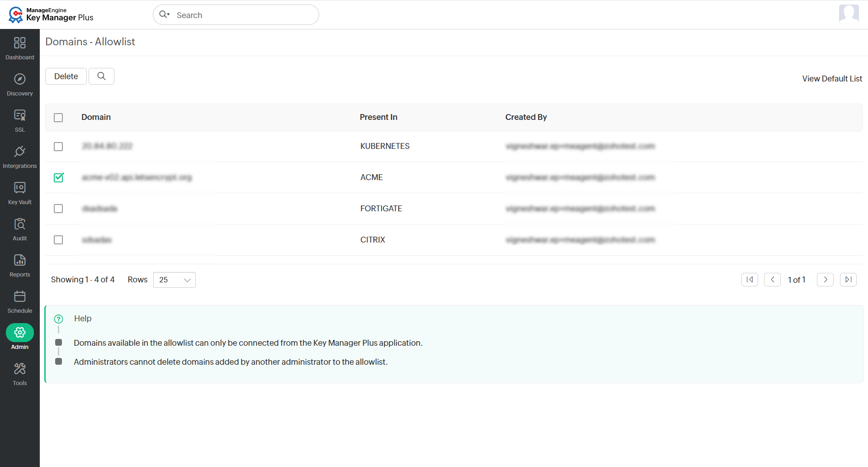Open Reports from the sidebar
The image size is (868, 467).
[20, 265]
